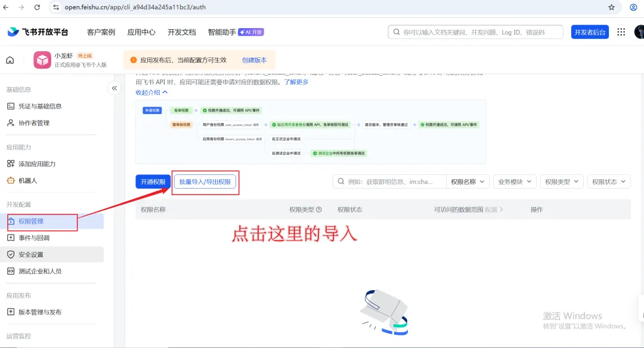This screenshot has height=348, width=644.
Task: Click the 开发者后台 button
Action: pos(590,32)
